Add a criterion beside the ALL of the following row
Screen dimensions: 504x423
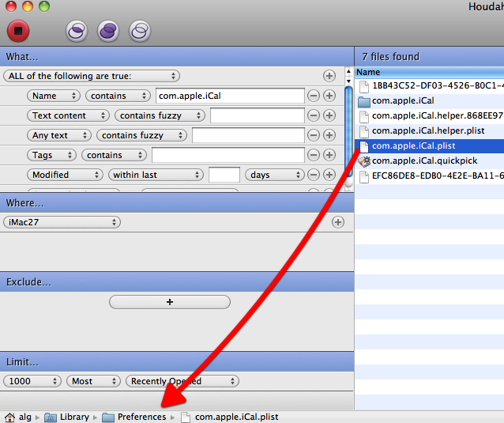click(329, 76)
